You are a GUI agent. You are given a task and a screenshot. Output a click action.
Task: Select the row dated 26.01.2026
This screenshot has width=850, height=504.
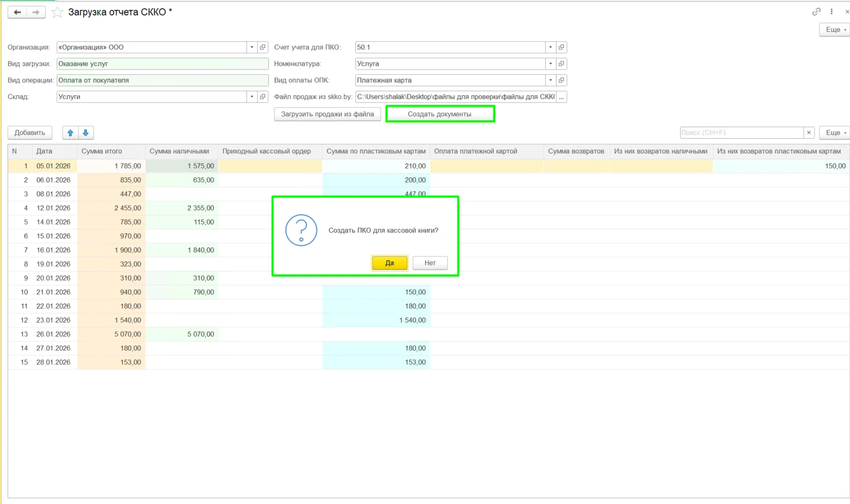[x=428, y=334]
